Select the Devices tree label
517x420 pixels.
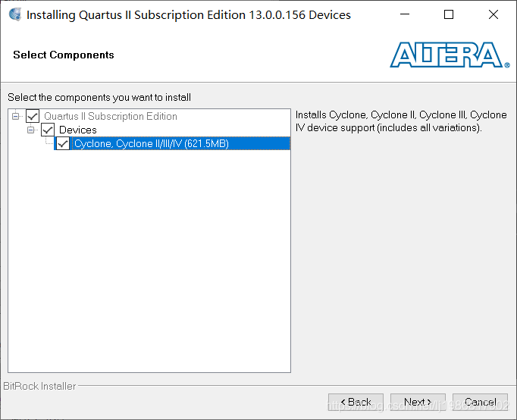[x=78, y=130]
